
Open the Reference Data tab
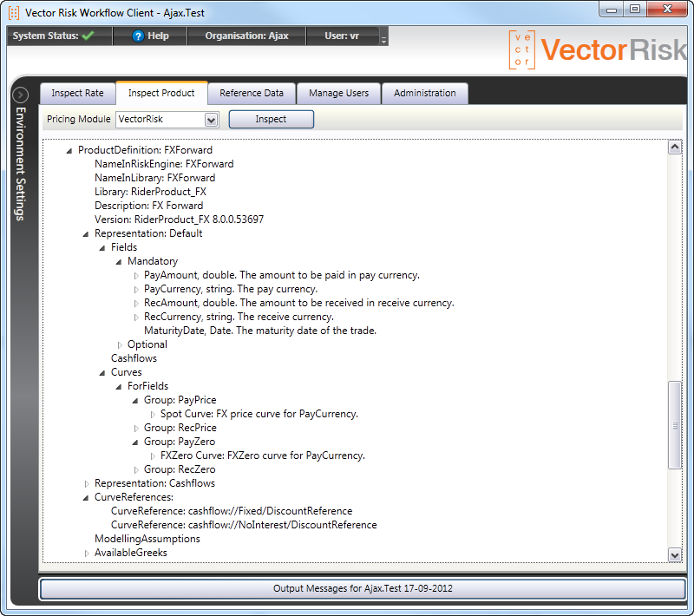[x=252, y=93]
